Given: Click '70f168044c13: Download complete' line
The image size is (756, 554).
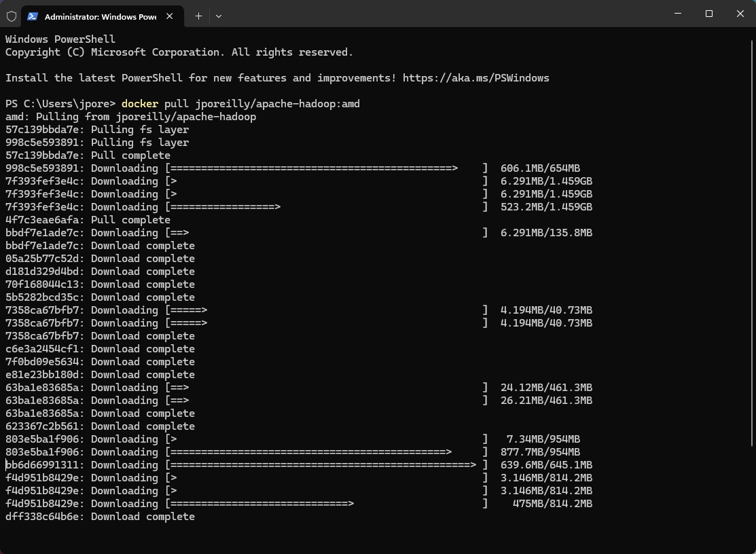Looking at the screenshot, I should click(x=100, y=284).
